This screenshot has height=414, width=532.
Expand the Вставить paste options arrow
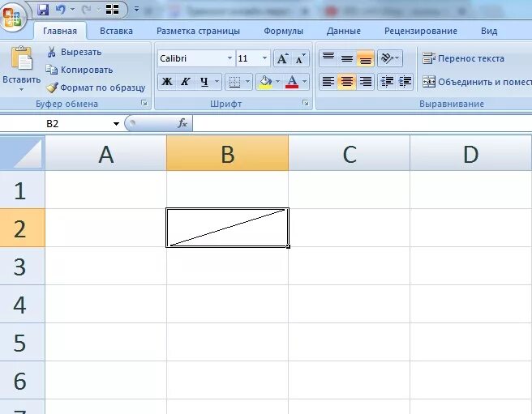coord(21,89)
